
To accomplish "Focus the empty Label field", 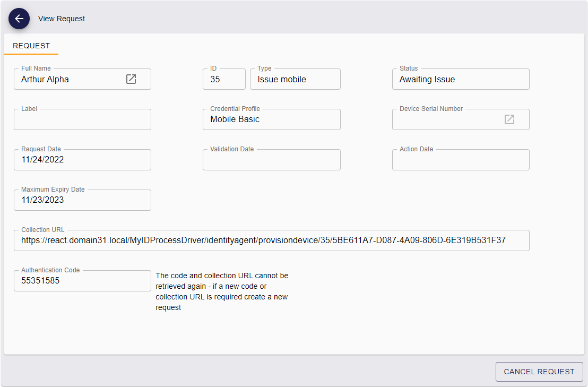I will (82, 120).
